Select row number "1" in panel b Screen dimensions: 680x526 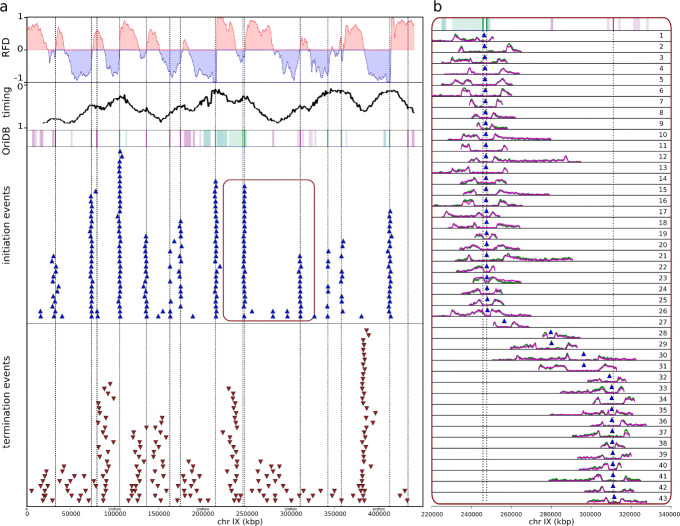pos(661,36)
